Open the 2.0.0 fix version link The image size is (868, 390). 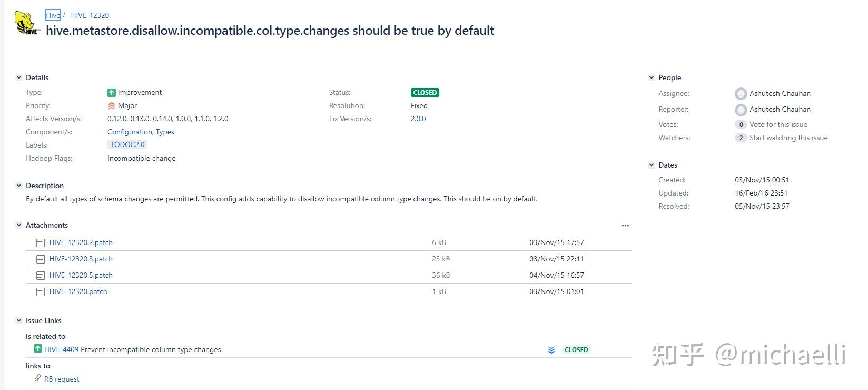pyautogui.click(x=418, y=119)
